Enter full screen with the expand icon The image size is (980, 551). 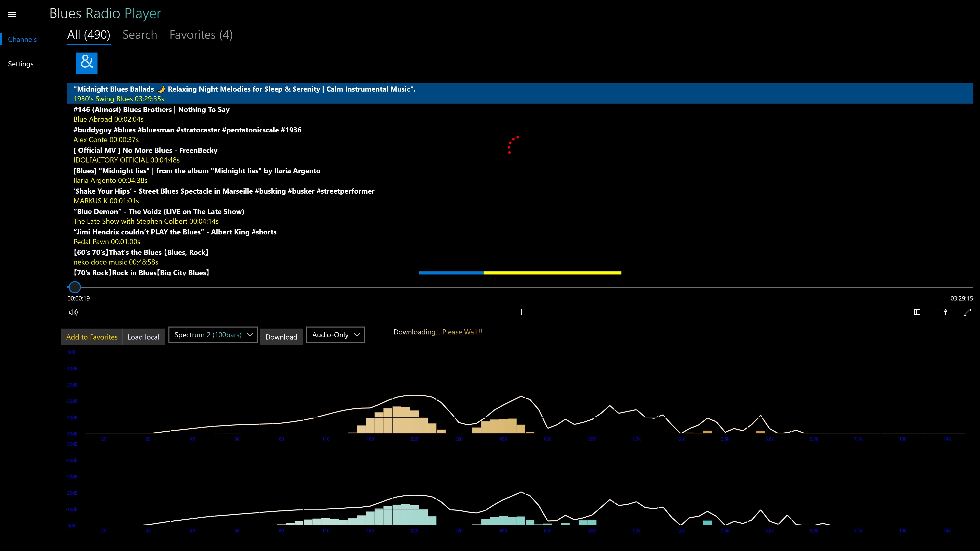(x=967, y=312)
